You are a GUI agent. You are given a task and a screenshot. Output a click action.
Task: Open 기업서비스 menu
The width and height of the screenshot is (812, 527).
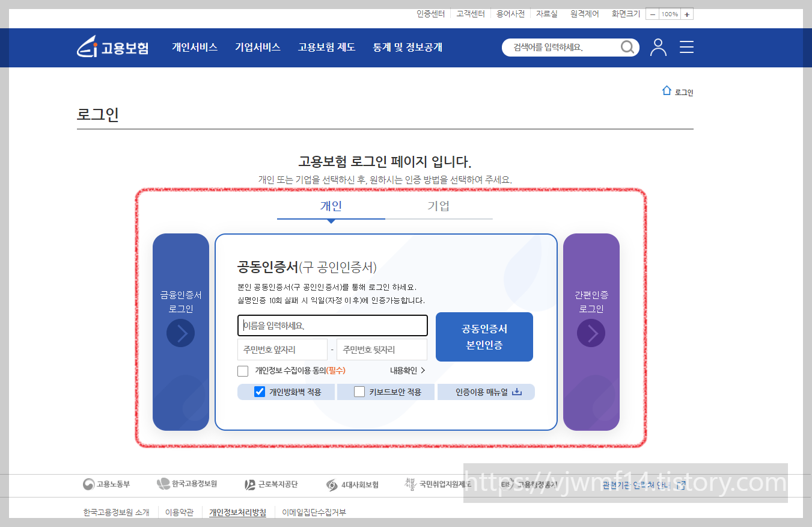[258, 47]
